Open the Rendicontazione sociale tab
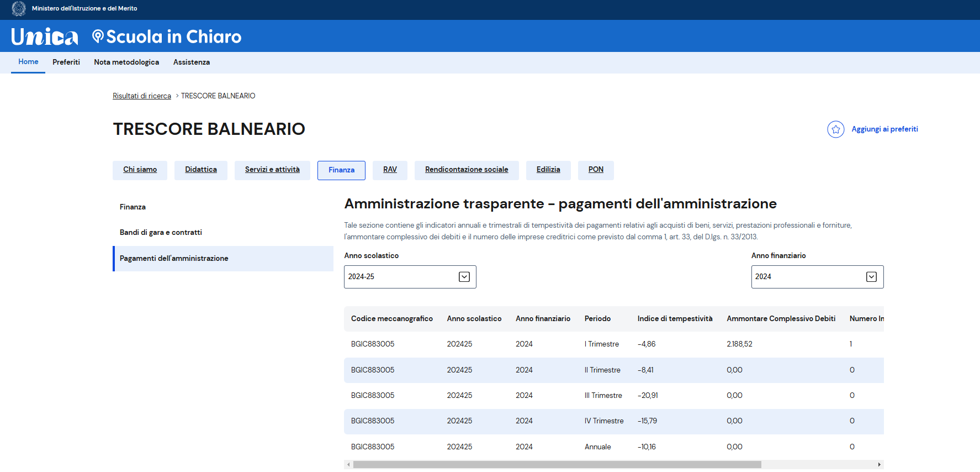 point(467,170)
